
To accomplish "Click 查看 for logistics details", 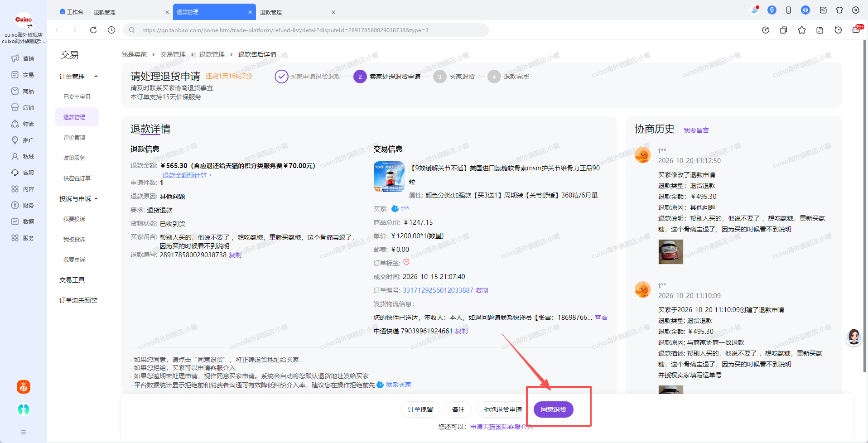I will 601,318.
